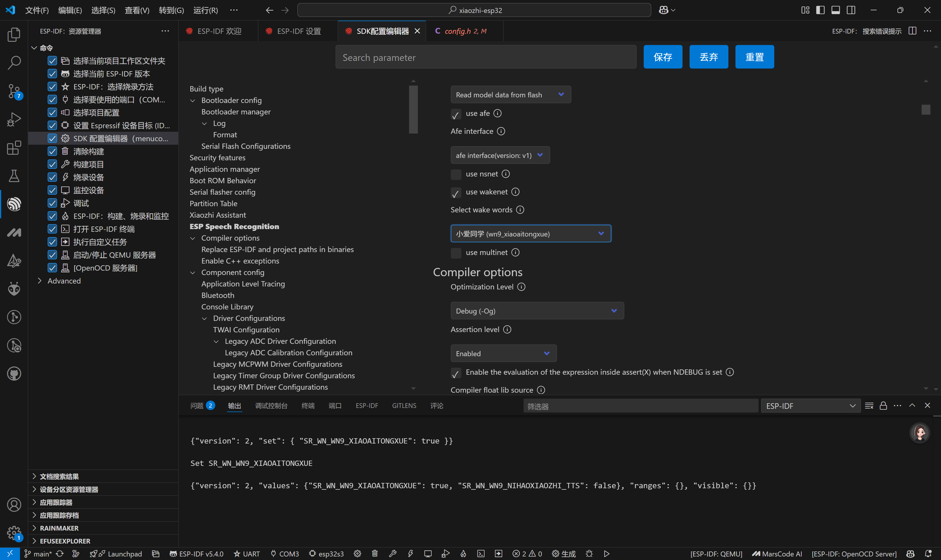The width and height of the screenshot is (941, 560).
Task: Click the Search parameter input field
Action: pyautogui.click(x=485, y=57)
